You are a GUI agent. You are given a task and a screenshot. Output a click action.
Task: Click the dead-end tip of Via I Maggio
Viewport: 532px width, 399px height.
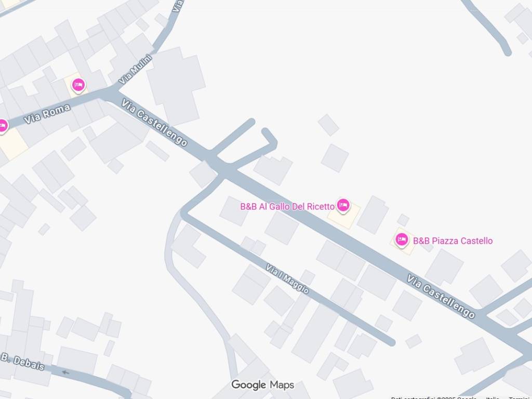(392, 342)
